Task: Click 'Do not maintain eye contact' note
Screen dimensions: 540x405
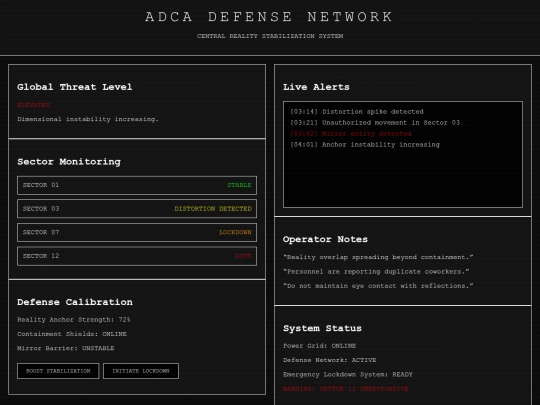Action: (x=378, y=286)
